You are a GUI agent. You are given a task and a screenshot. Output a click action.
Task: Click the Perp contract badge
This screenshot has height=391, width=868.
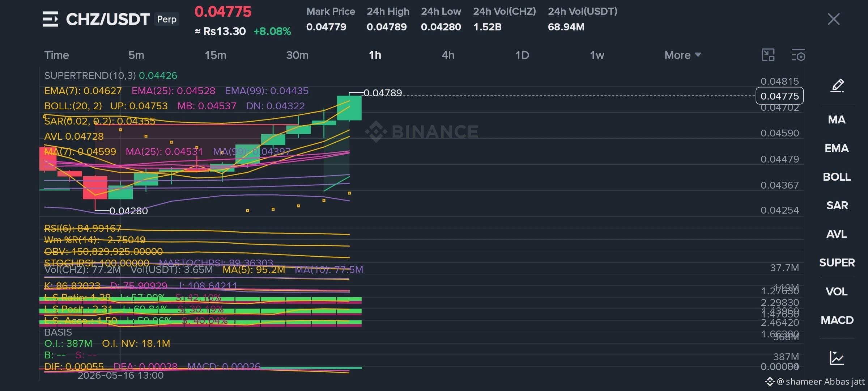167,19
